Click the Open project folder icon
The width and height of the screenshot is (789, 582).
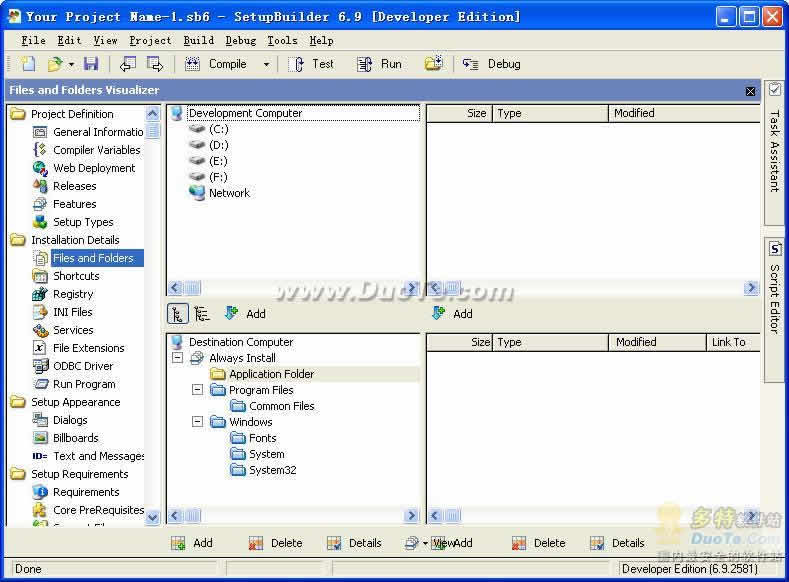click(54, 64)
